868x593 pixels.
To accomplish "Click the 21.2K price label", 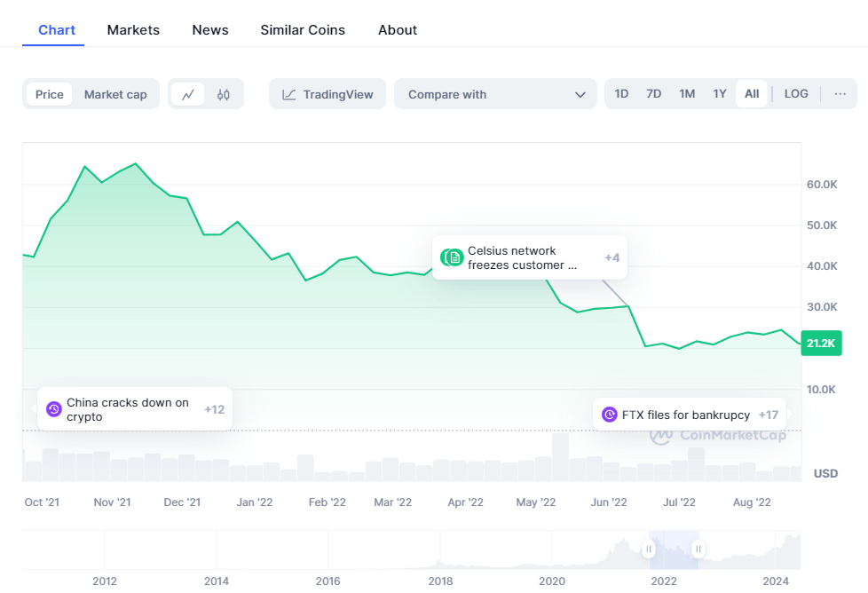I will 821,343.
